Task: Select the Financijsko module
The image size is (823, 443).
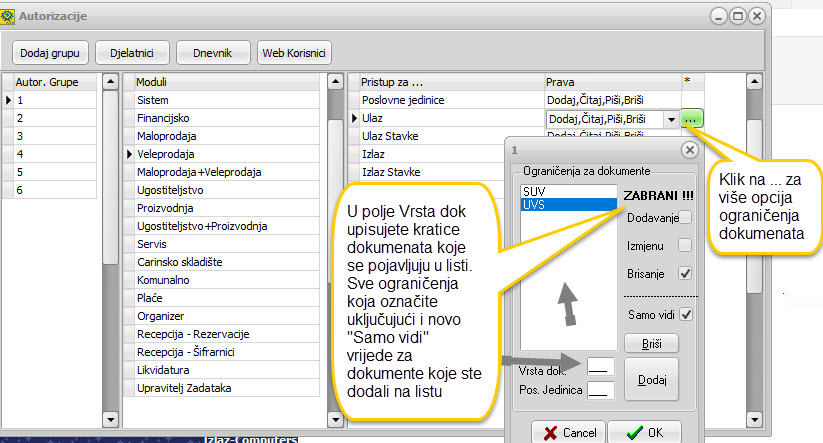Action: coord(163,118)
